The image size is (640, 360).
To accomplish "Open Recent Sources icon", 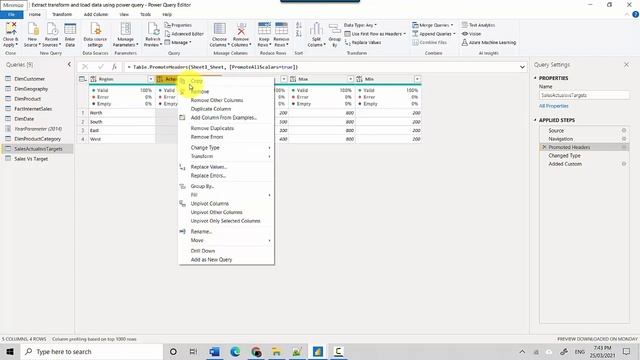I will (x=51, y=34).
